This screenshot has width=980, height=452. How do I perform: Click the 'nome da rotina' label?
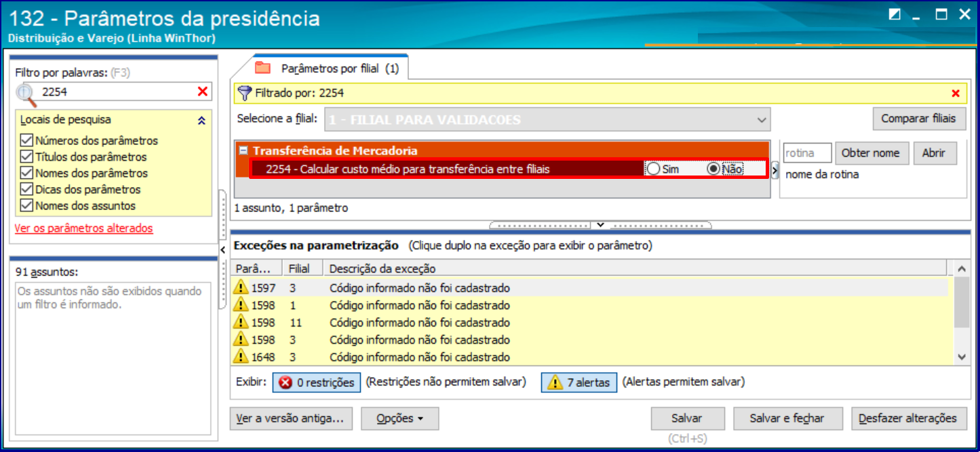pos(822,174)
